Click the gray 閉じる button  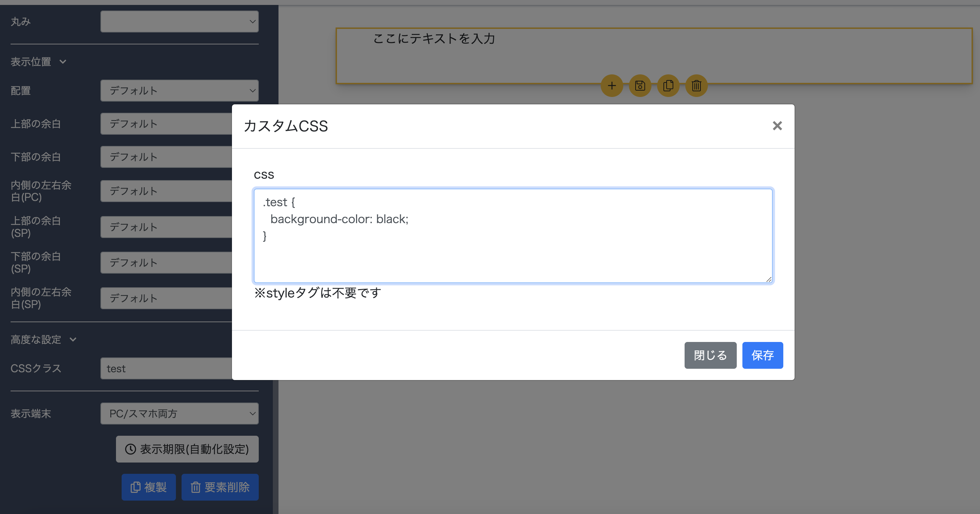710,355
